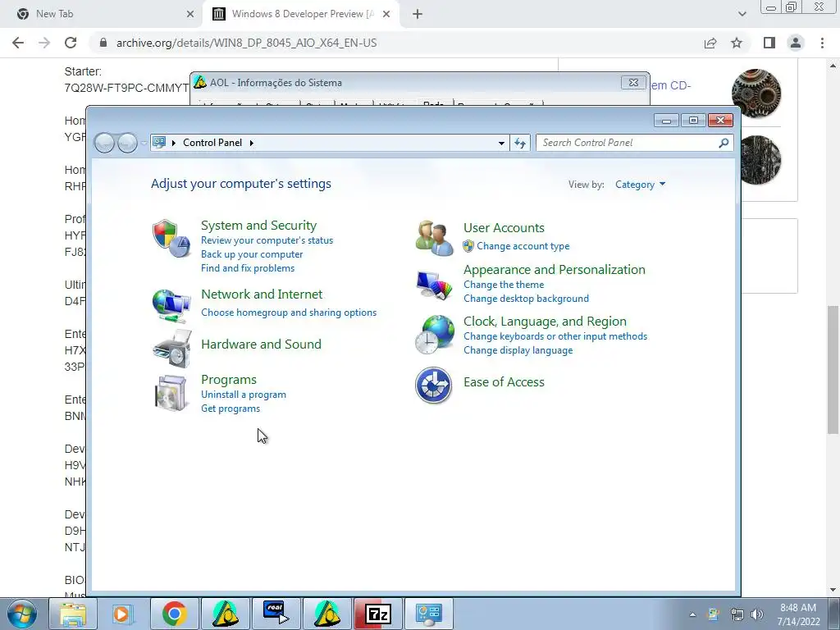The width and height of the screenshot is (840, 630).
Task: Click the browser page vertical scrollbar
Action: tap(833, 370)
